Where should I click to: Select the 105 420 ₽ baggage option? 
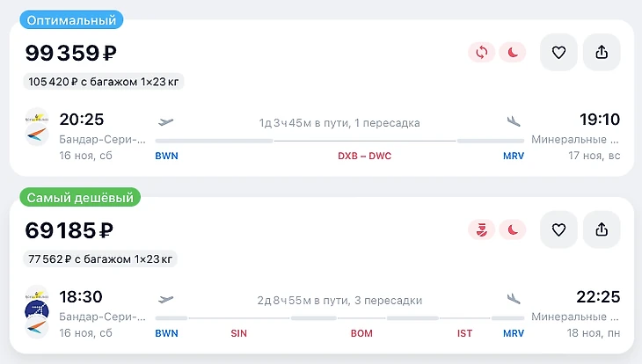tap(104, 82)
